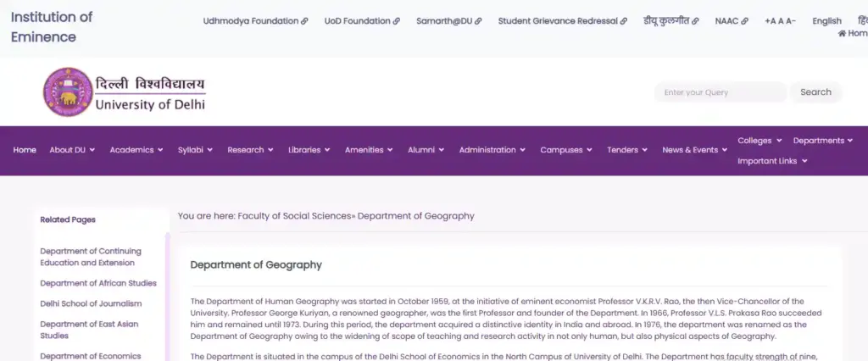Click the University of Delhi logo emblem
The image size is (868, 361).
[65, 92]
